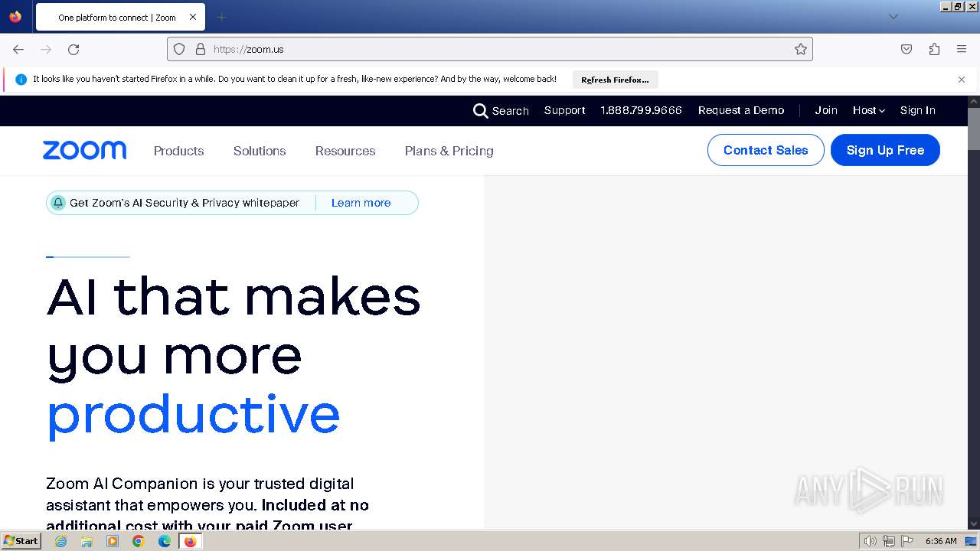980x551 pixels.
Task: Open the list all tabs chevron
Action: 893,17
